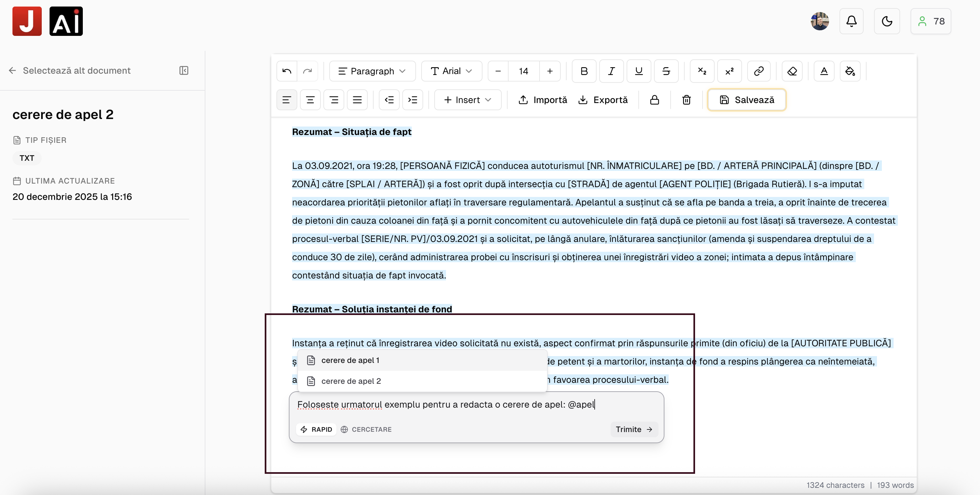This screenshot has width=980, height=495.
Task: Select 'cerere de apel 1' from the suggestions
Action: click(350, 360)
